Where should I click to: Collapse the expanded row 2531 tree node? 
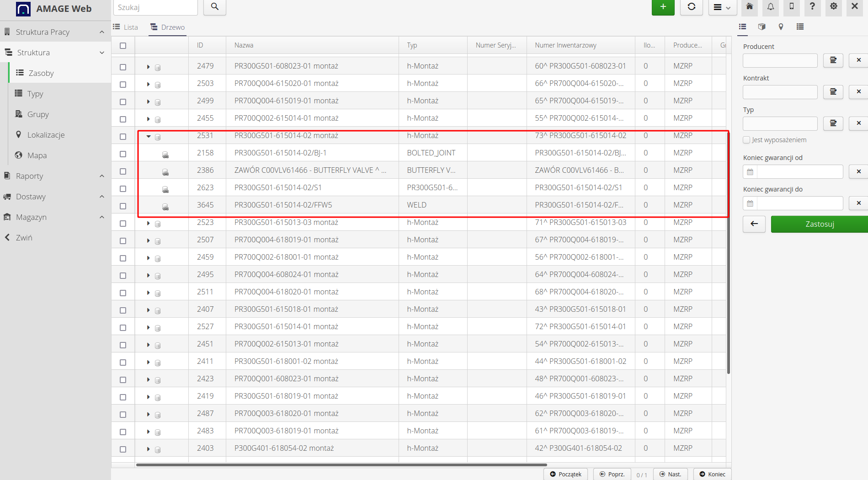click(149, 136)
